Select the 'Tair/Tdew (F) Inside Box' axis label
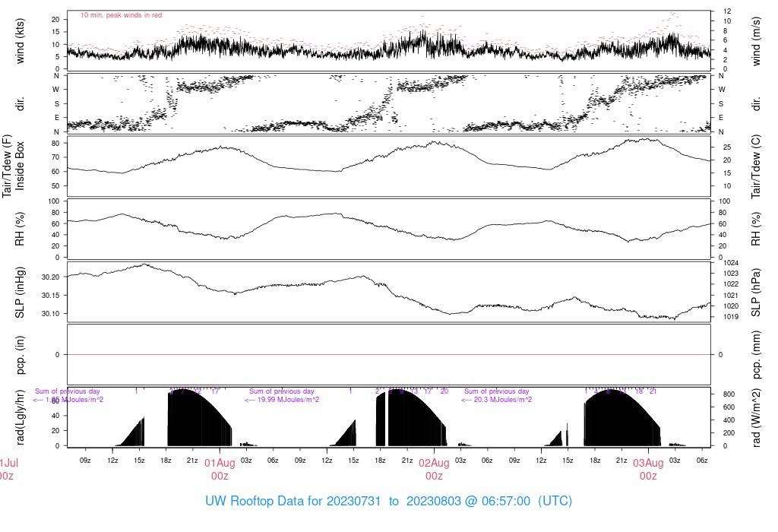 tap(13, 166)
